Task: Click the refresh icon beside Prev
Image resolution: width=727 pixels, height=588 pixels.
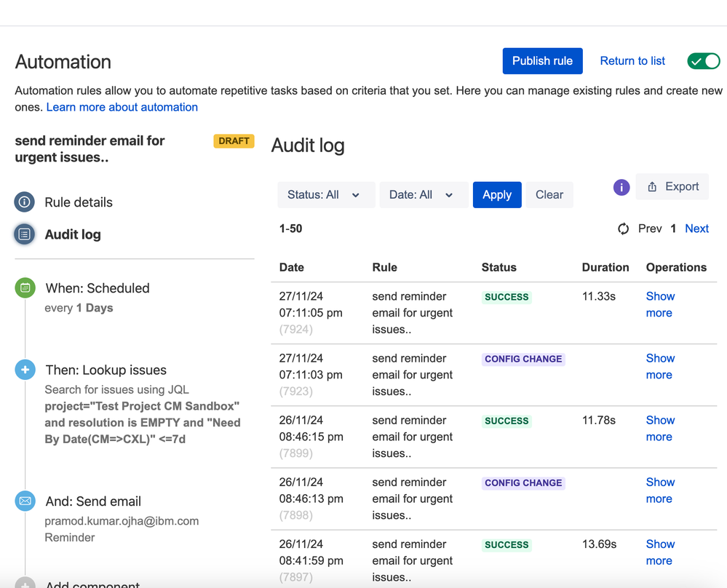Action: pos(623,229)
